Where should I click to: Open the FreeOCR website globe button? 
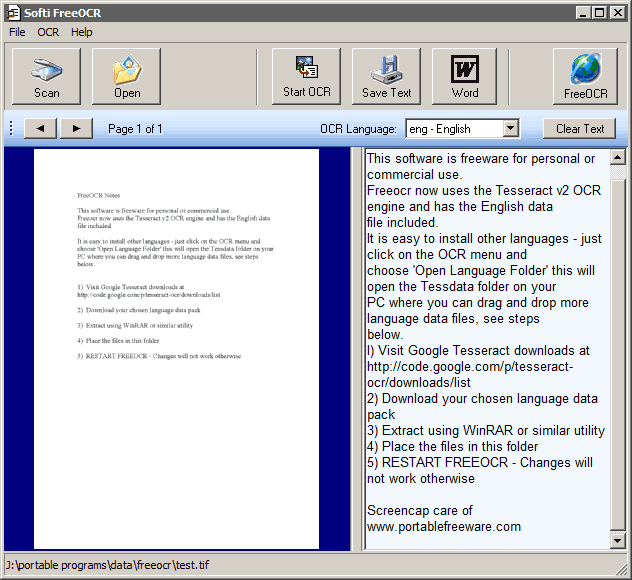(x=585, y=76)
